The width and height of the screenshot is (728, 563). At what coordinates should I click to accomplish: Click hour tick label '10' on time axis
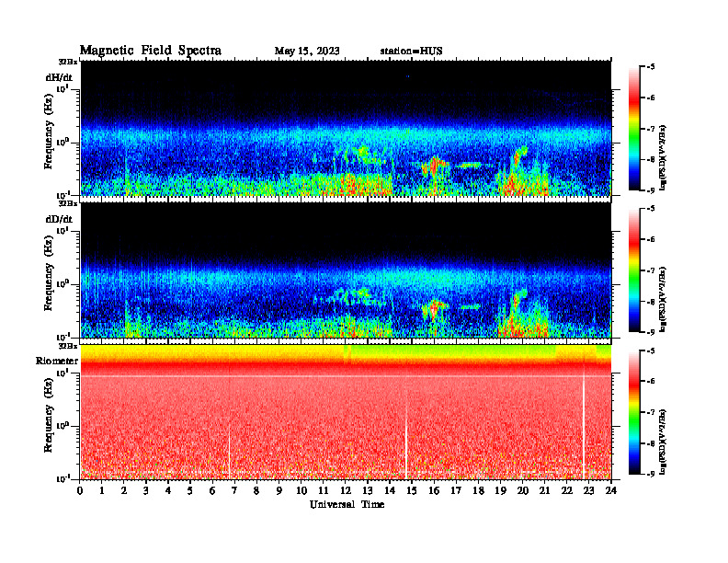point(301,491)
